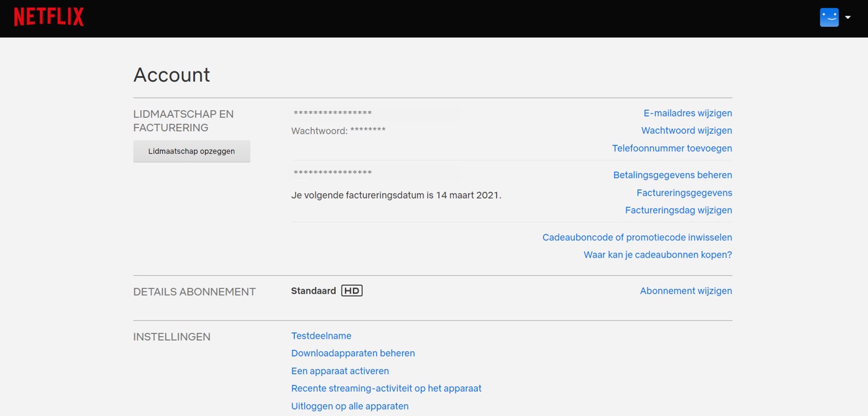Viewport: 868px width, 416px height.
Task: Click the blue profile avatar icon
Action: (829, 17)
